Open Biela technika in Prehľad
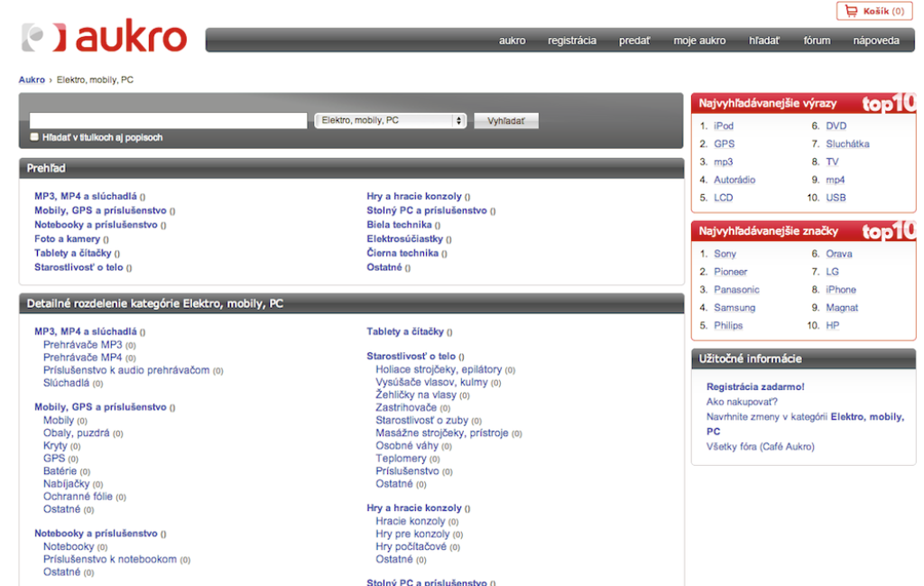The image size is (924, 586). (399, 225)
